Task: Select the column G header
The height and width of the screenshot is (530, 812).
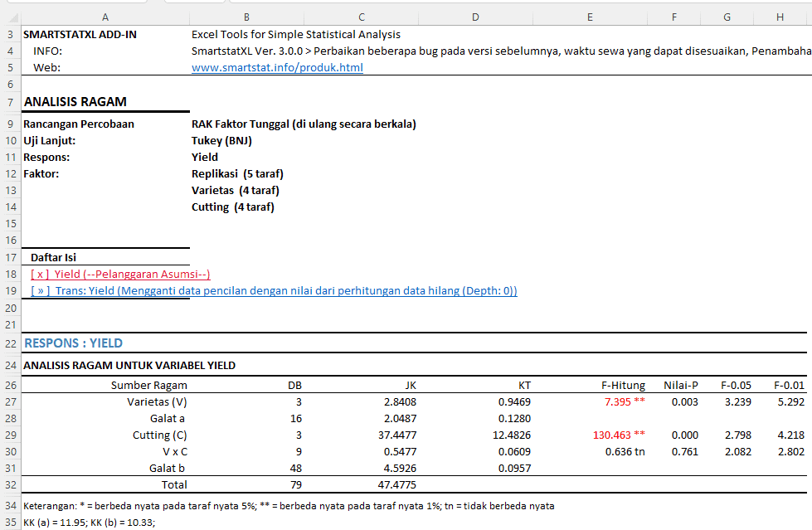Action: click(x=727, y=17)
